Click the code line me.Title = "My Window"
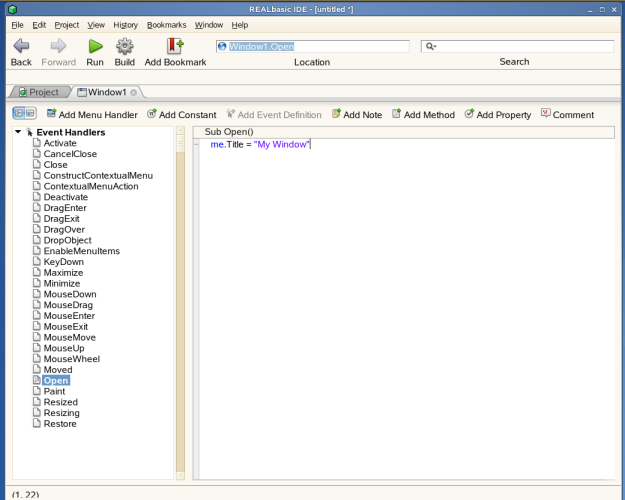Viewport: 625px width, 500px height. click(260, 144)
